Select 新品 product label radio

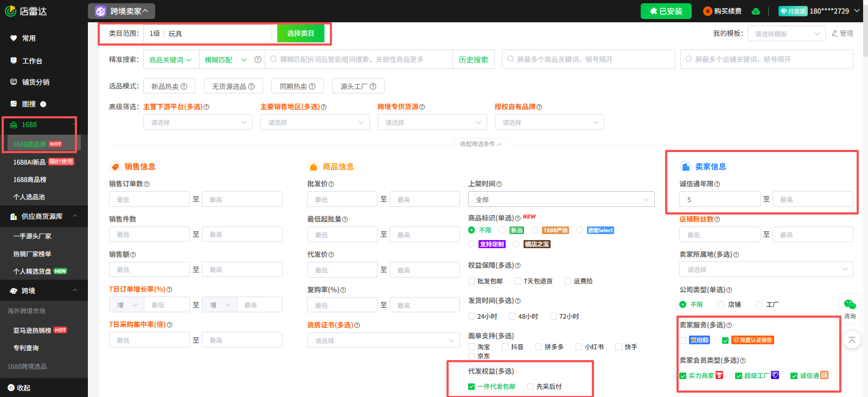(x=502, y=230)
